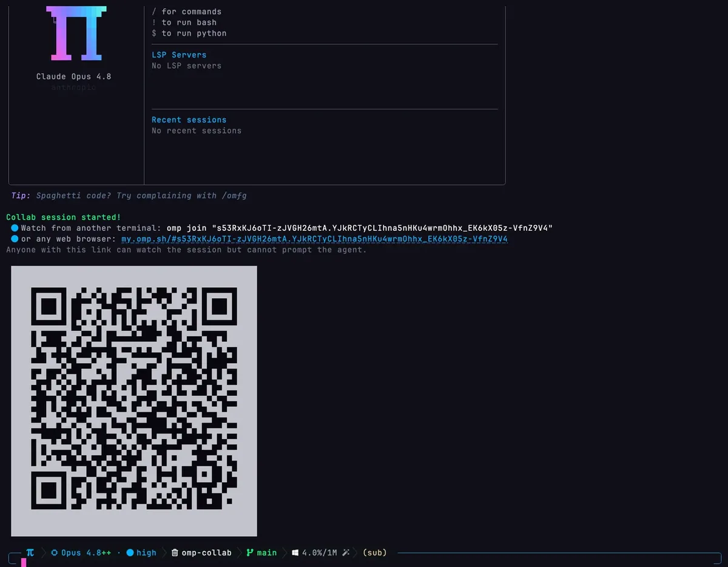Click the 'Claude Opus 4.8' model name
Viewport: 728px width, 567px height.
click(x=73, y=76)
